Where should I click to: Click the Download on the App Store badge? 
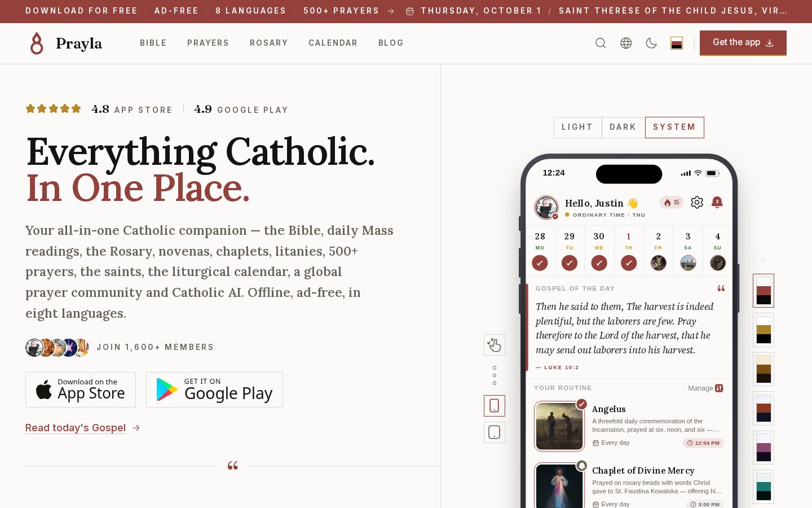click(81, 389)
